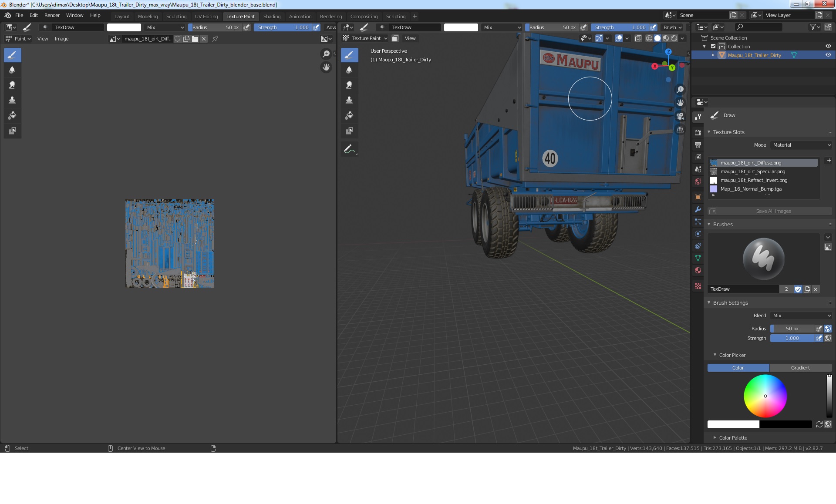The height and width of the screenshot is (504, 836).
Task: Select the Clone stamp tool in 3D viewport
Action: [349, 101]
